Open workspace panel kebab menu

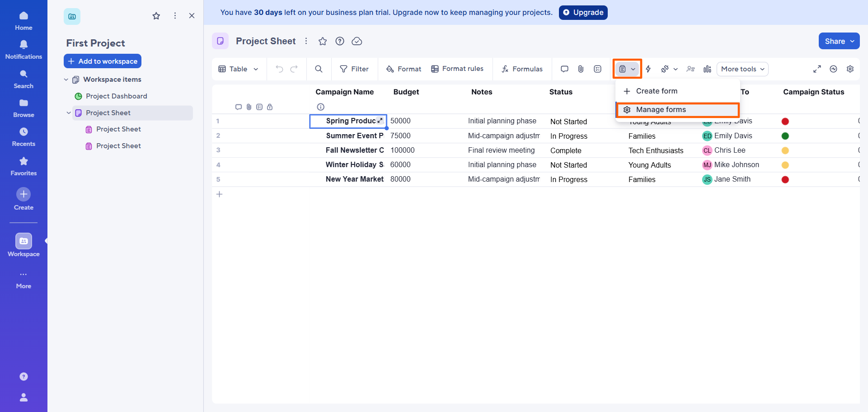[175, 16]
